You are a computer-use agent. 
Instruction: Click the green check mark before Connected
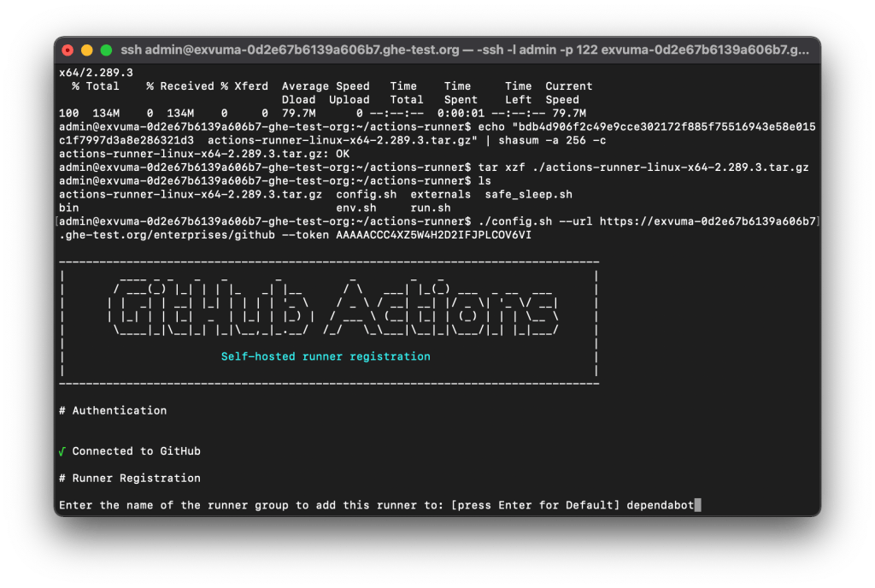pyautogui.click(x=62, y=451)
